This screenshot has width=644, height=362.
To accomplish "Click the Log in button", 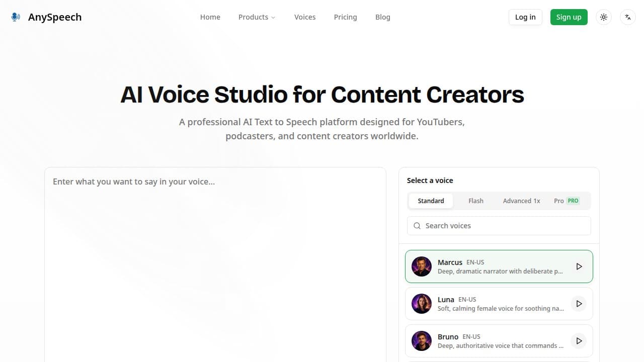I will click(525, 17).
